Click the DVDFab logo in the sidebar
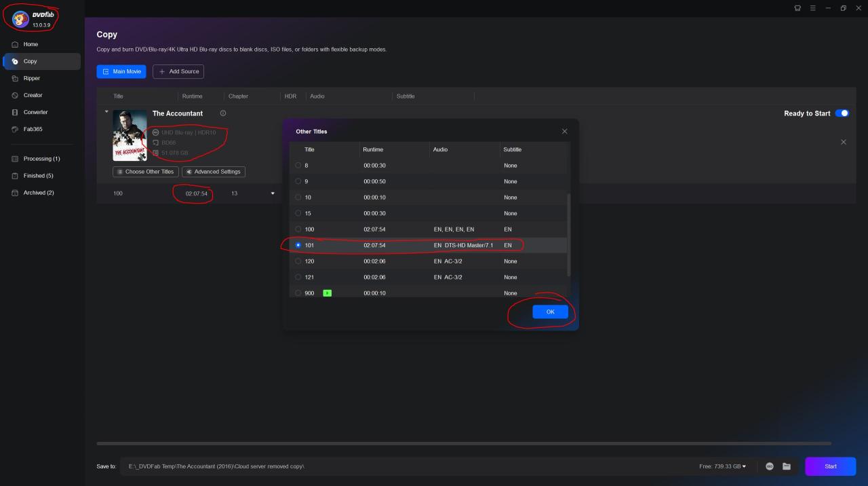Viewport: 868px width, 486px height. coord(21,19)
